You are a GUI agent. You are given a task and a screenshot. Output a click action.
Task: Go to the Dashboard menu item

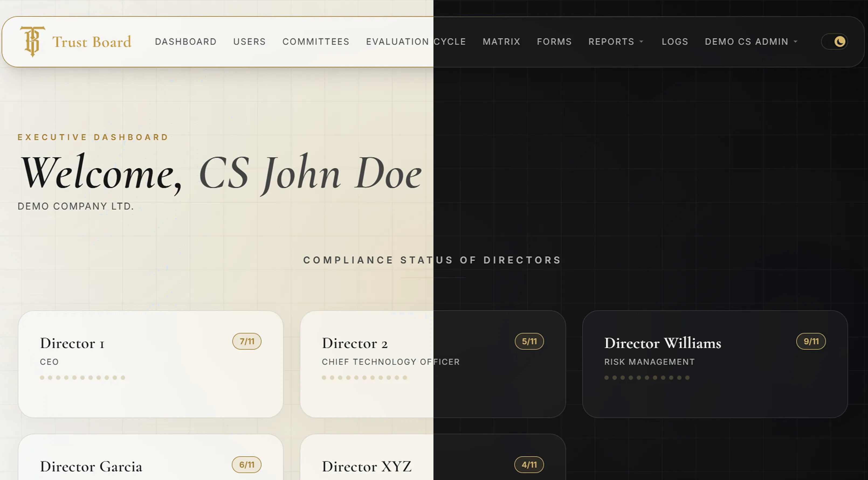point(186,42)
